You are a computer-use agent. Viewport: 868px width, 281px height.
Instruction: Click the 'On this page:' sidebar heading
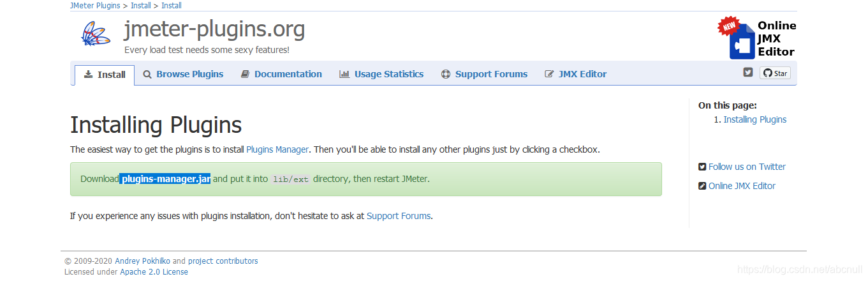coord(728,105)
